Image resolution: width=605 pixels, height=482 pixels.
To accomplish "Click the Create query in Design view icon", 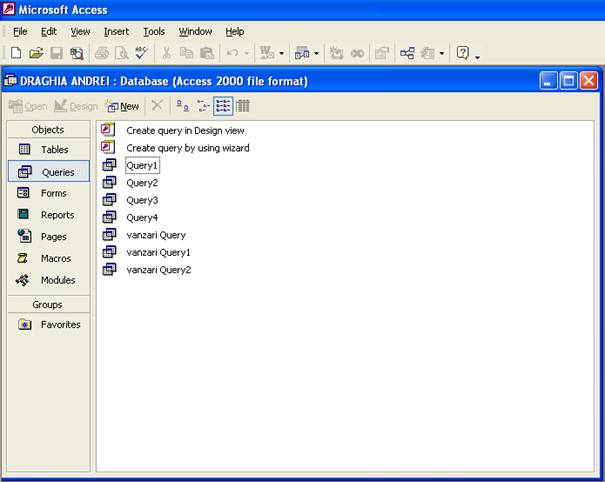I will [x=109, y=130].
